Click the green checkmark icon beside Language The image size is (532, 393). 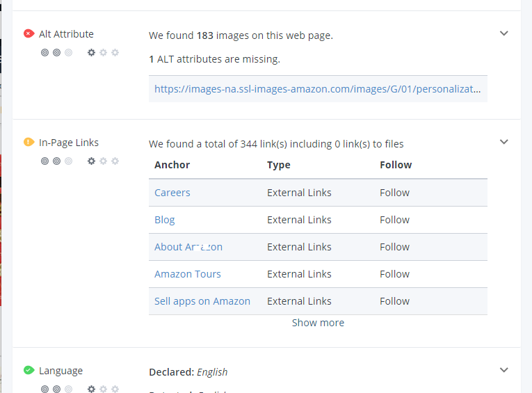29,371
